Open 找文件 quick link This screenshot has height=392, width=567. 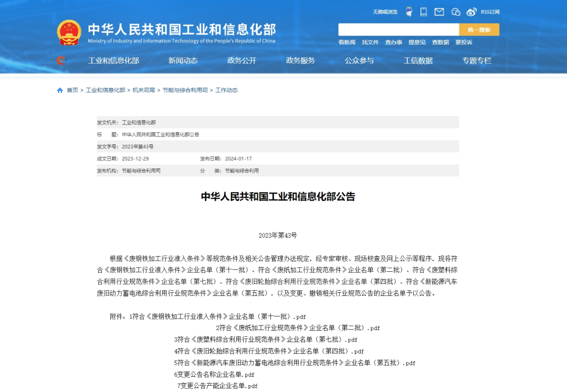[370, 43]
